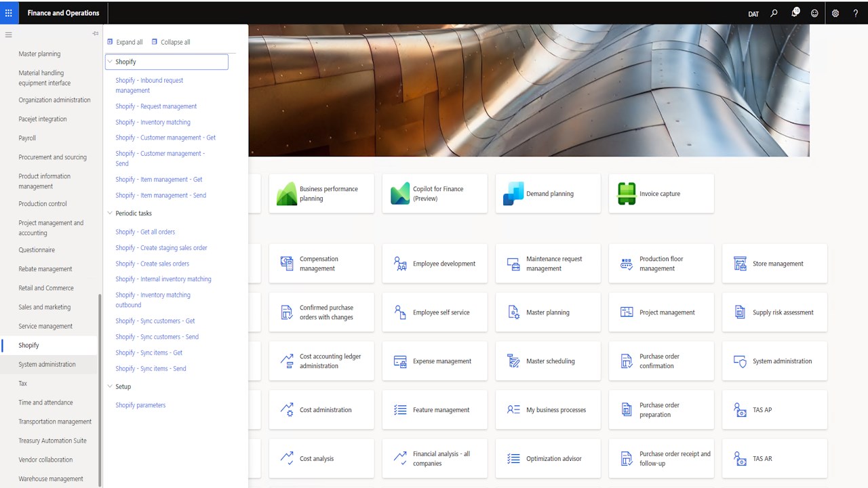
Task: Select Retail and Commerce module
Action: (46, 288)
